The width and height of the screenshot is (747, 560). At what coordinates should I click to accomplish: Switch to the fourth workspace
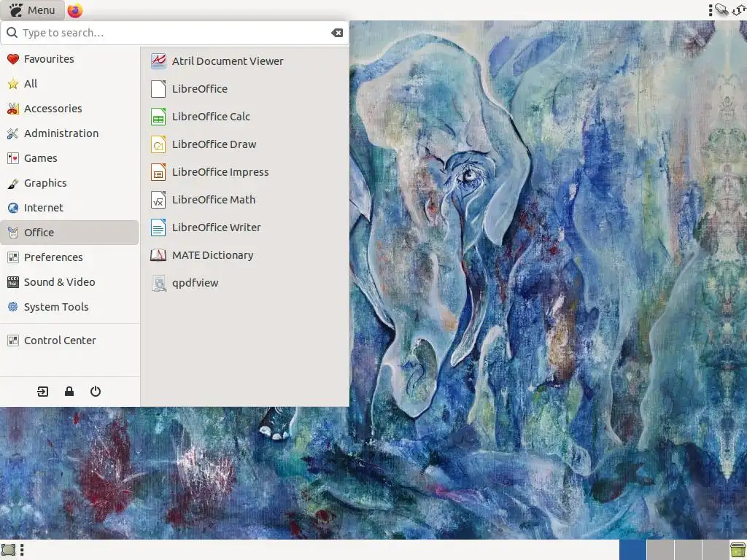tap(716, 550)
